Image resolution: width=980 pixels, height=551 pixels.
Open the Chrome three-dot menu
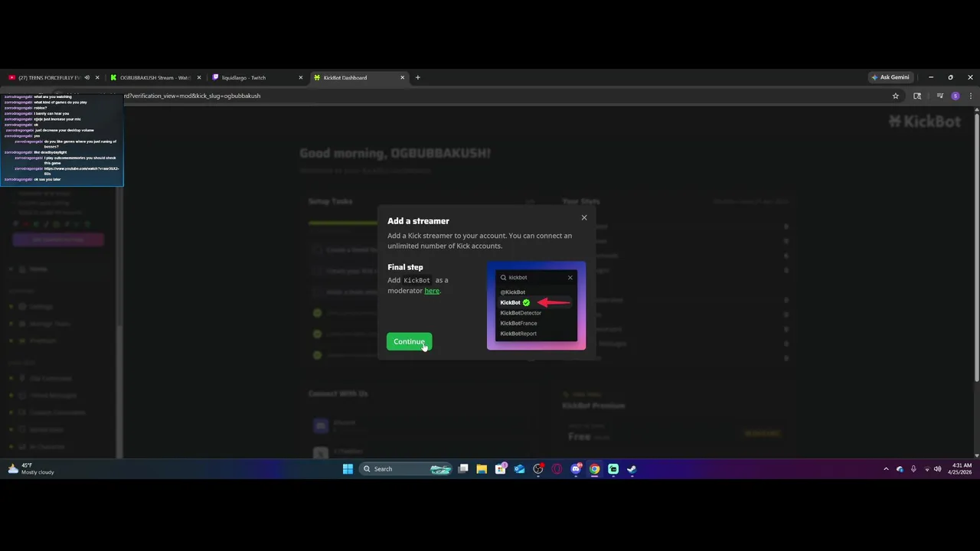pos(971,96)
